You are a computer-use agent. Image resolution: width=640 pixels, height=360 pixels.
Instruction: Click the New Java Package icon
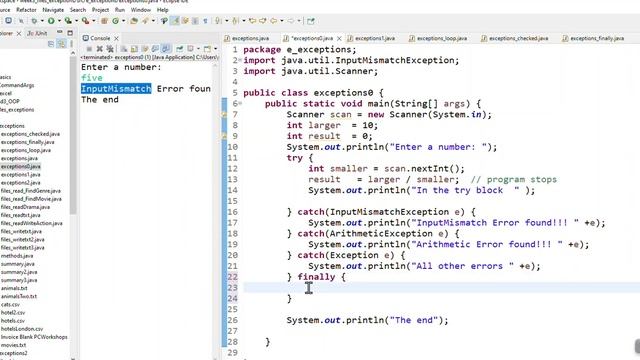tap(104, 21)
